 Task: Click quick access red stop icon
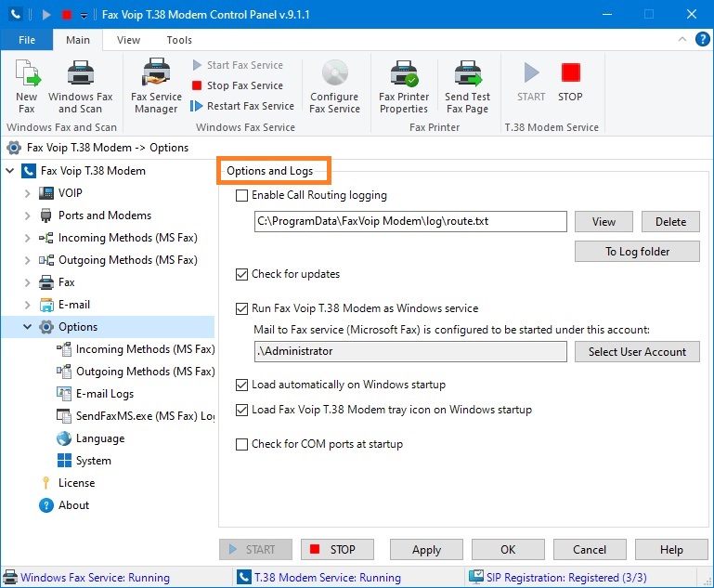point(67,15)
